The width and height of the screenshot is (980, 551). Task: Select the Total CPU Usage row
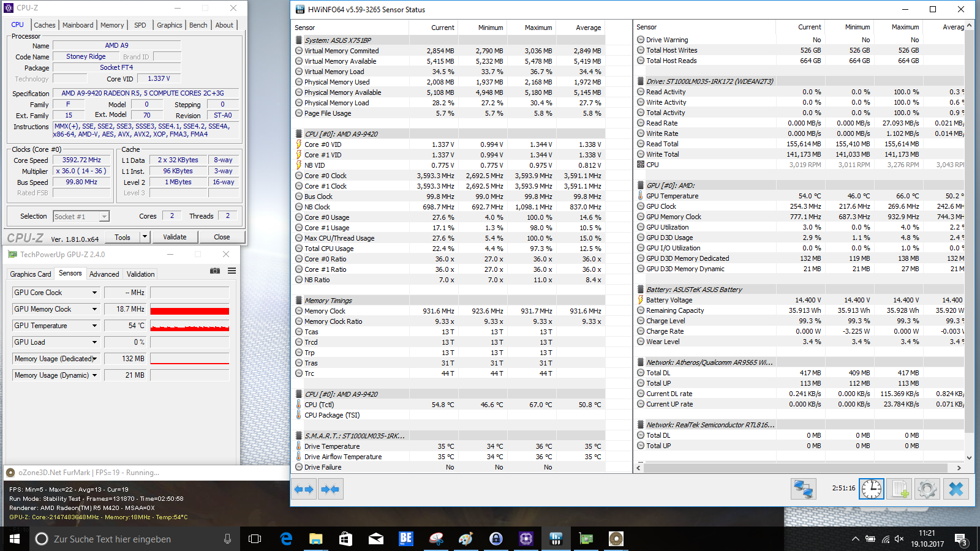point(449,249)
